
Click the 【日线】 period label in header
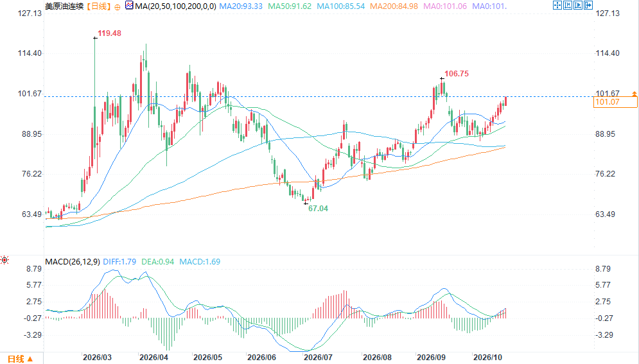pos(98,6)
